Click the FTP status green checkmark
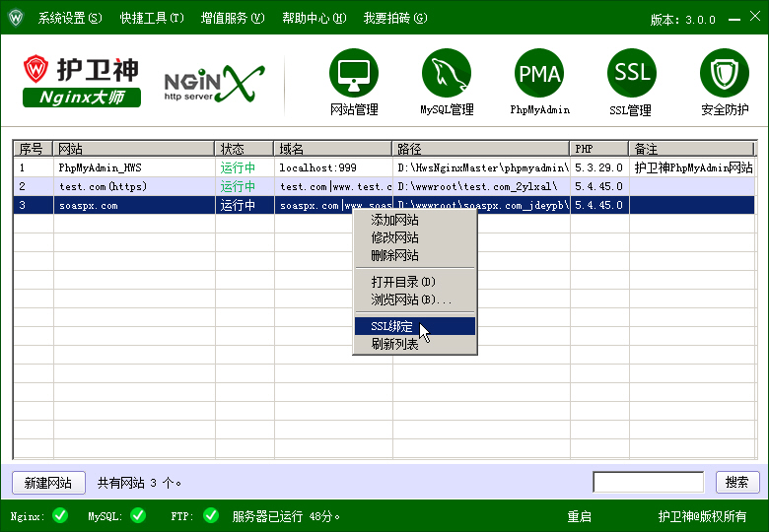The width and height of the screenshot is (769, 532). (210, 515)
